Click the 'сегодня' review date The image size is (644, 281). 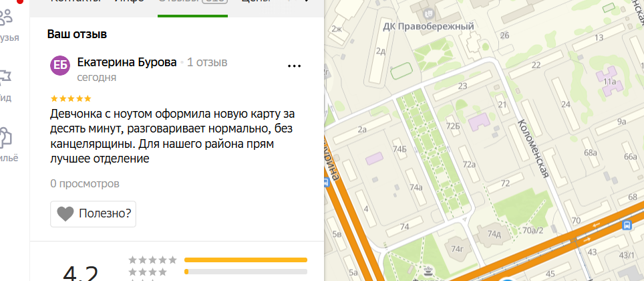pyautogui.click(x=96, y=78)
